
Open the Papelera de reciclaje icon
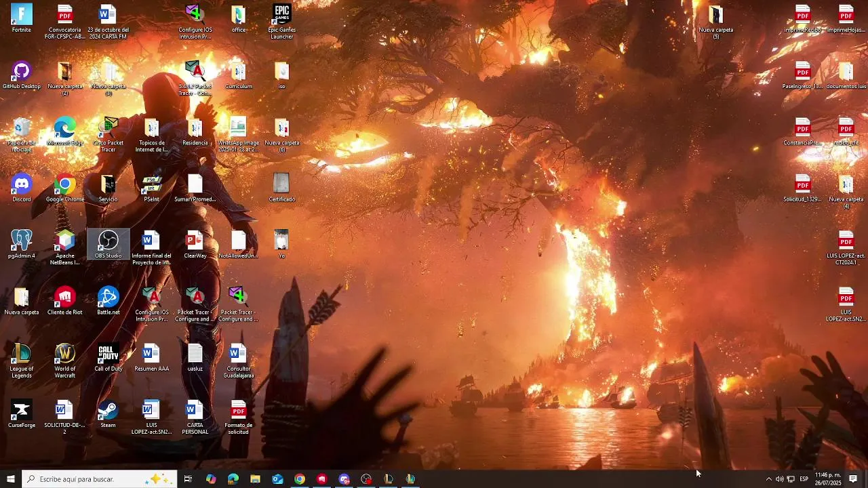(22, 135)
